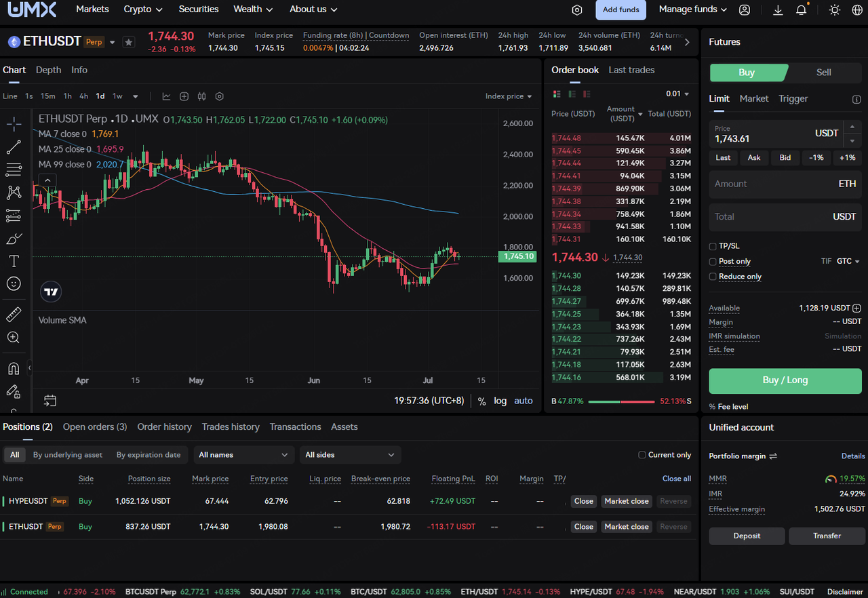This screenshot has height=598, width=868.
Task: Open the Open orders (3) tab
Action: click(x=95, y=427)
